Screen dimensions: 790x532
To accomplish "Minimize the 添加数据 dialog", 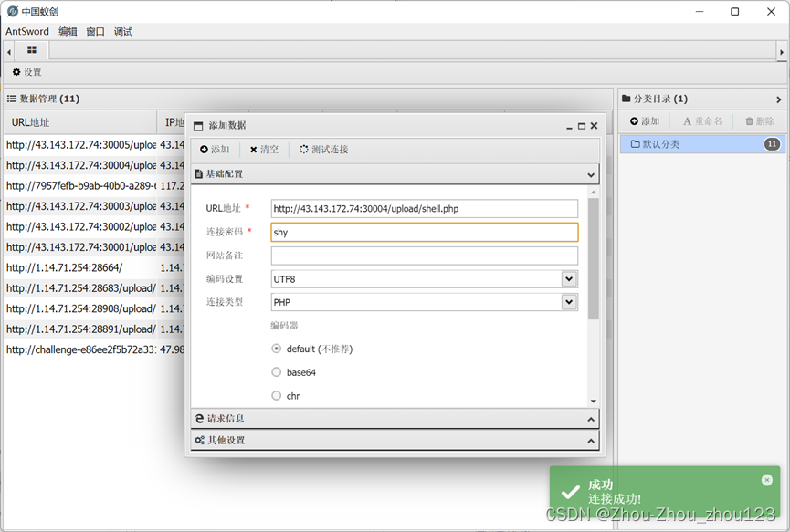I will (x=569, y=126).
